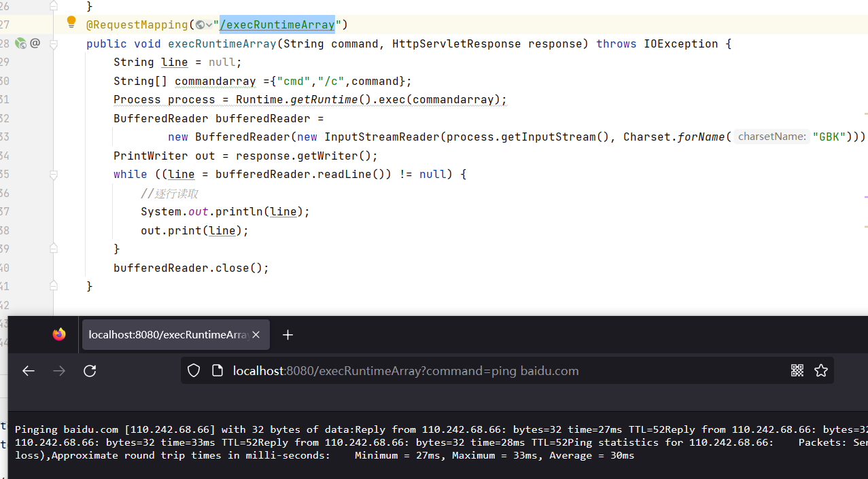Click the Firefox forward arrow
This screenshot has width=868, height=479.
(x=59, y=371)
